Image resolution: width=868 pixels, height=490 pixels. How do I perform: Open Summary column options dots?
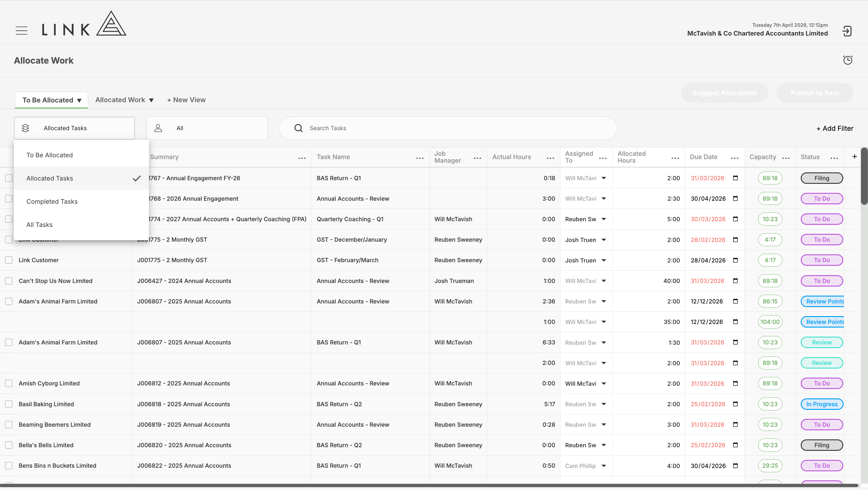pyautogui.click(x=302, y=158)
